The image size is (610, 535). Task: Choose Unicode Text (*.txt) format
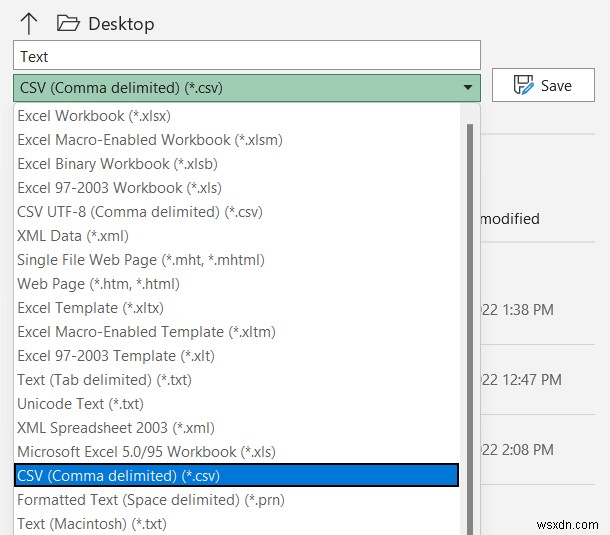pos(237,404)
